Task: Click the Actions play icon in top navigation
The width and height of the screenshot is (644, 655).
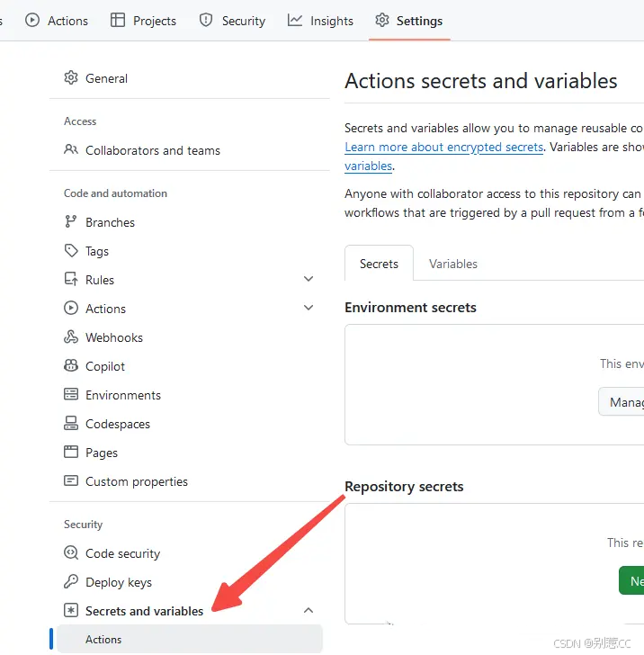Action: [x=32, y=20]
